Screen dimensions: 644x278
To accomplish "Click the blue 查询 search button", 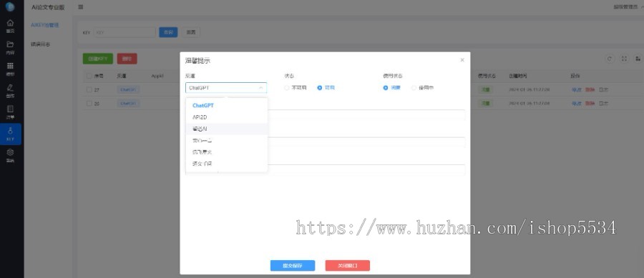I will [168, 32].
